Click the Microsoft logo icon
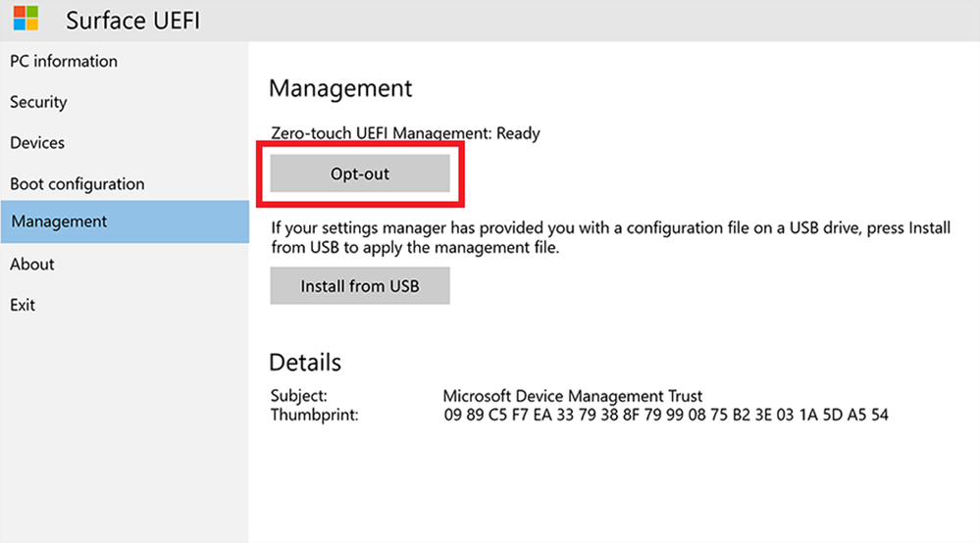Image resolution: width=980 pixels, height=543 pixels. pyautogui.click(x=26, y=19)
